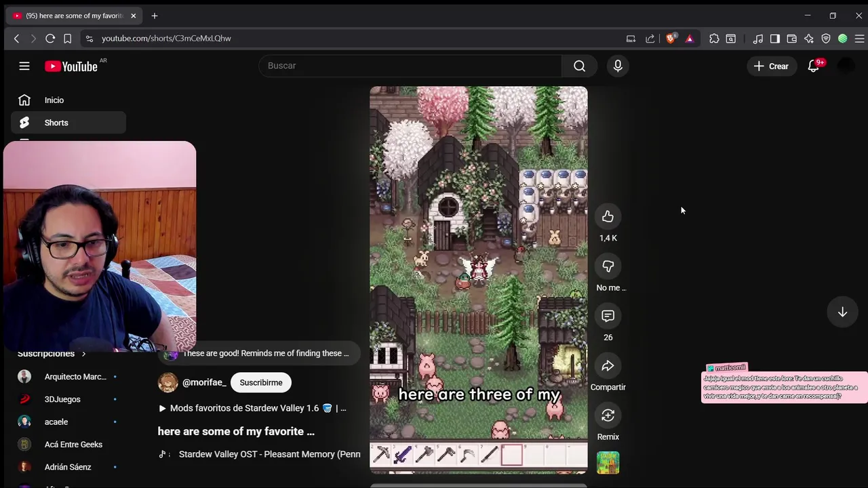Select the Inicio sidebar item
Viewport: 868px width, 488px height.
68,100
